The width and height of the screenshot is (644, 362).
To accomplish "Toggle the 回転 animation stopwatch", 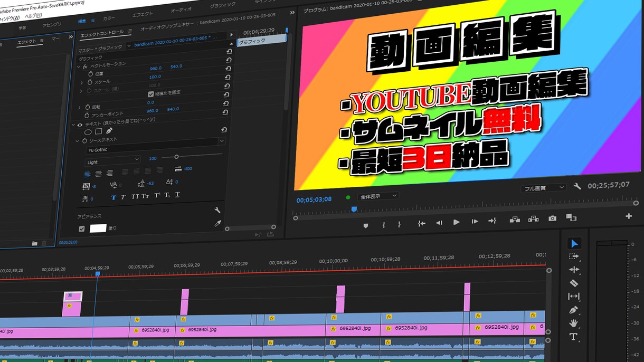I will pos(88,107).
